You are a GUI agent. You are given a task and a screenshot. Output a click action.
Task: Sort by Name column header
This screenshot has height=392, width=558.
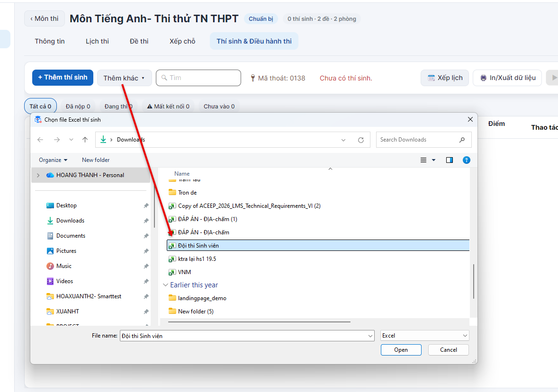[182, 174]
